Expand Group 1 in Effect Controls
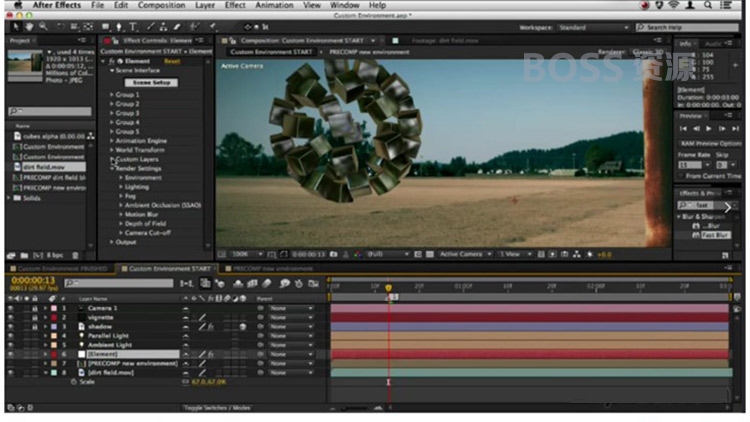750x422 pixels. (x=111, y=95)
